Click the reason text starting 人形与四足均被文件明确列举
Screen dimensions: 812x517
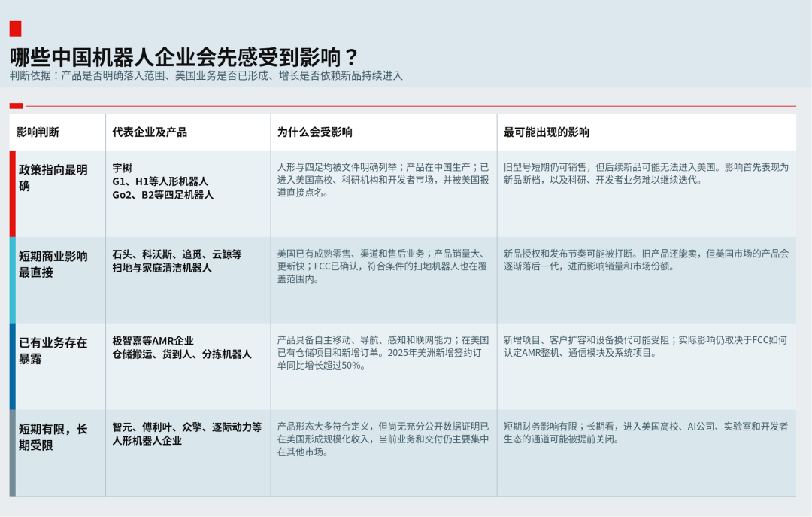(383, 180)
